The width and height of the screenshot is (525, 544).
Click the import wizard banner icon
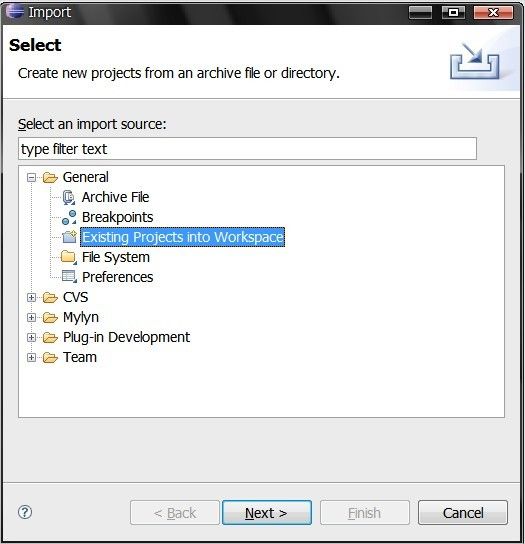(x=475, y=62)
